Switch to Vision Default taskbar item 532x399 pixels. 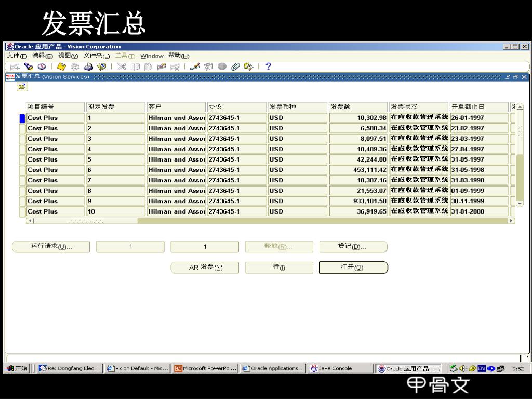point(137,368)
